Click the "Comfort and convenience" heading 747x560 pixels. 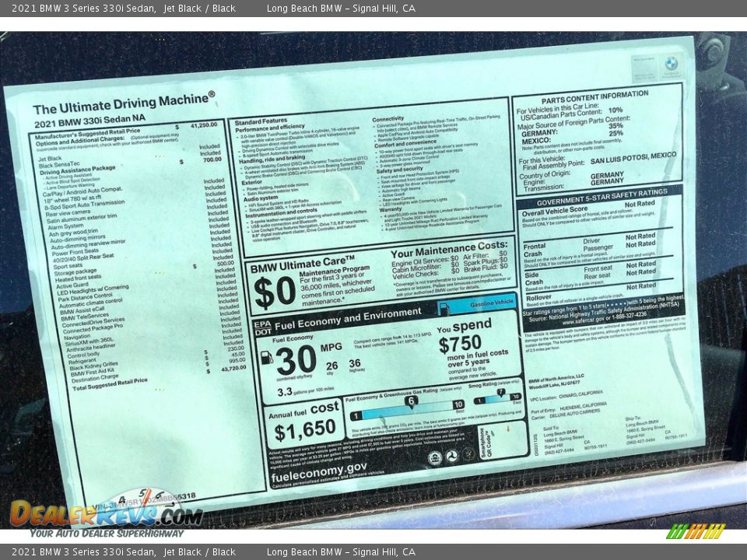pyautogui.click(x=405, y=145)
